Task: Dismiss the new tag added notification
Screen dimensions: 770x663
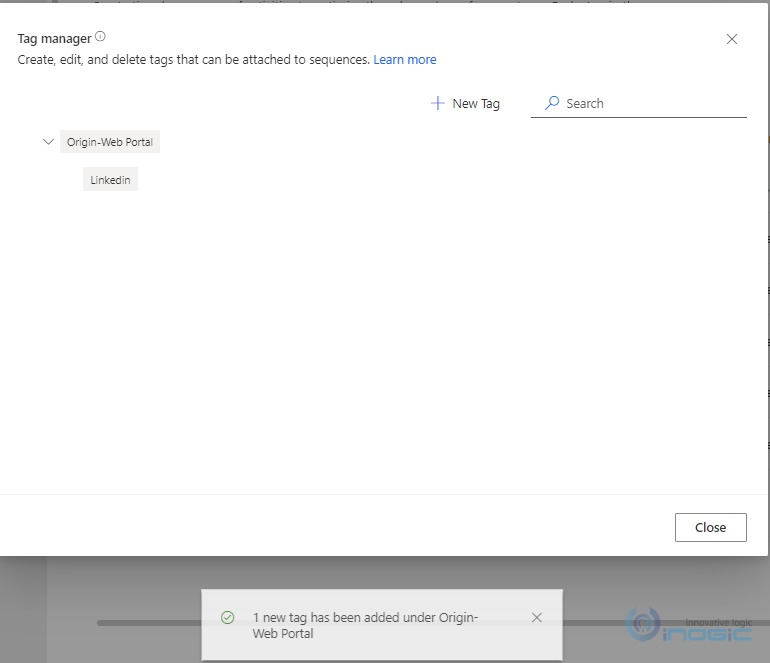Action: click(x=537, y=618)
